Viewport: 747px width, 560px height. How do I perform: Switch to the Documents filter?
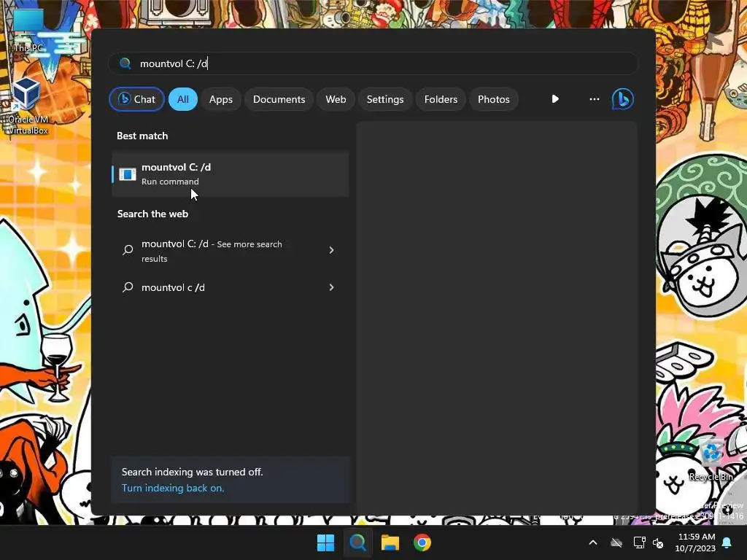(279, 99)
